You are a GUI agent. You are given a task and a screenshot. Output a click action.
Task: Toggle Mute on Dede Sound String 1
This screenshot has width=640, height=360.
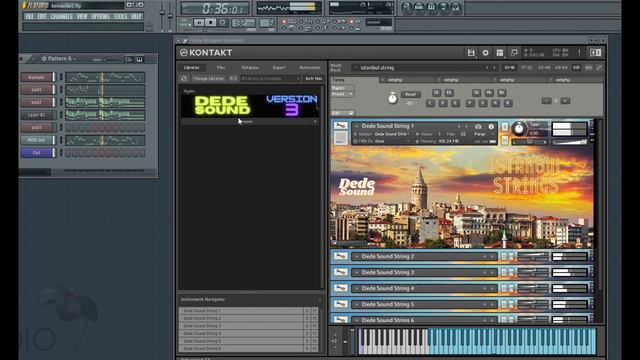tap(504, 140)
